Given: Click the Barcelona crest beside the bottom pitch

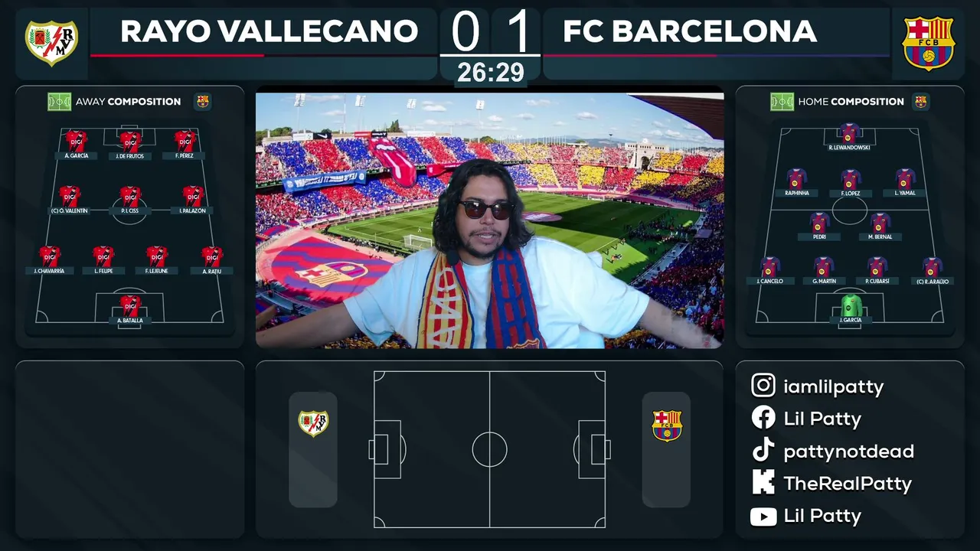Looking at the screenshot, I should pyautogui.click(x=666, y=425).
